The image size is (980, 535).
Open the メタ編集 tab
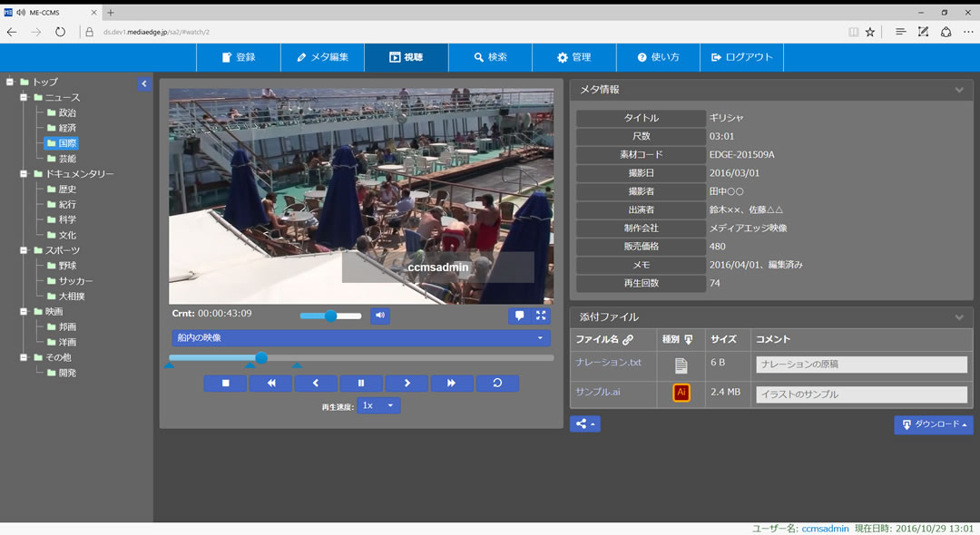coord(322,57)
